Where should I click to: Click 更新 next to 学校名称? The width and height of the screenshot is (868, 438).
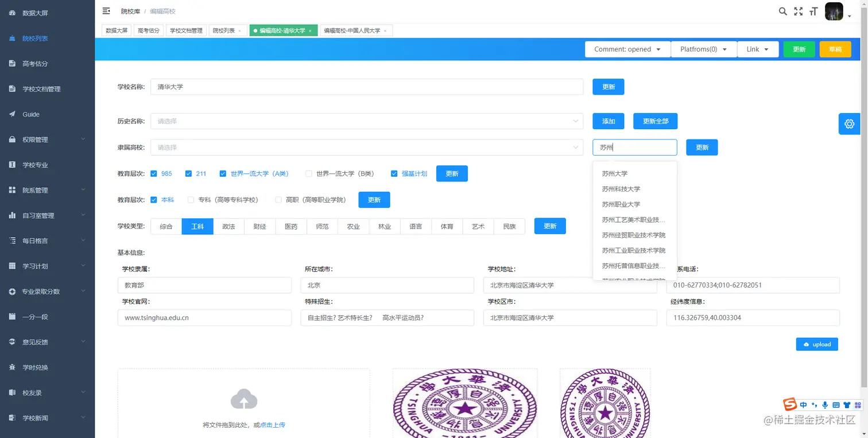[609, 87]
